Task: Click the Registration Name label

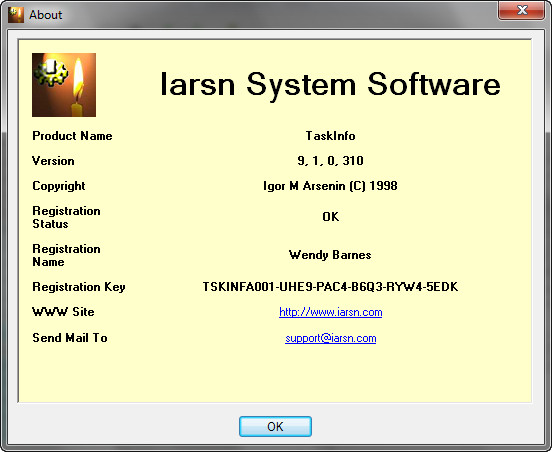Action: (66, 255)
